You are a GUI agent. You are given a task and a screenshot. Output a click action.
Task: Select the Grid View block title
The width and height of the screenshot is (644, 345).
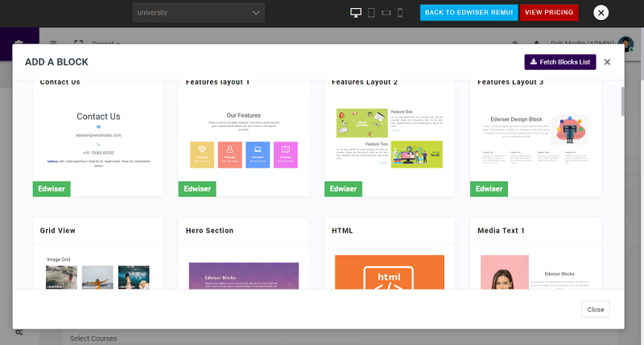click(57, 231)
